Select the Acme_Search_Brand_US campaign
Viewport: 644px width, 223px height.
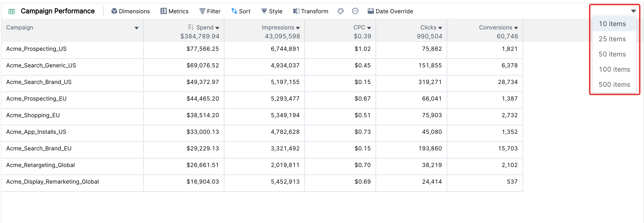39,82
